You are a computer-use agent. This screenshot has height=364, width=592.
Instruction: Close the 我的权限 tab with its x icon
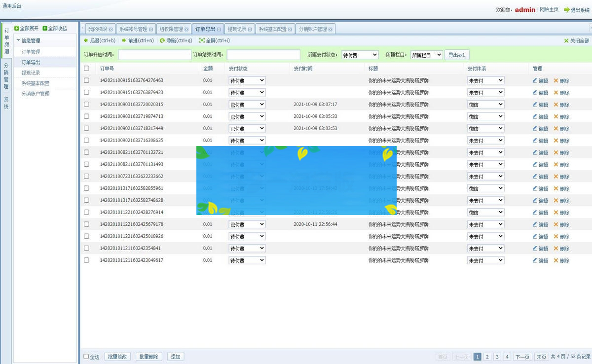click(111, 30)
